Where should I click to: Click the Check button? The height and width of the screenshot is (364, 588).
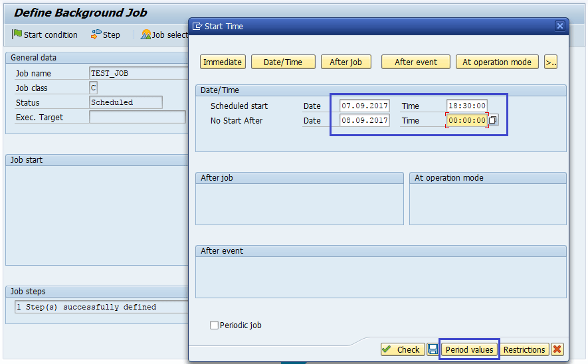click(403, 349)
